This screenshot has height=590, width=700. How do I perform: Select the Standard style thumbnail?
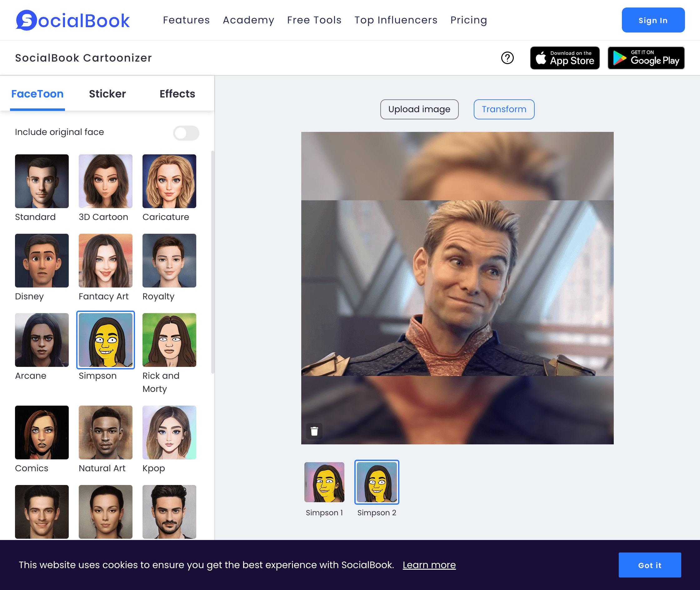coord(42,181)
